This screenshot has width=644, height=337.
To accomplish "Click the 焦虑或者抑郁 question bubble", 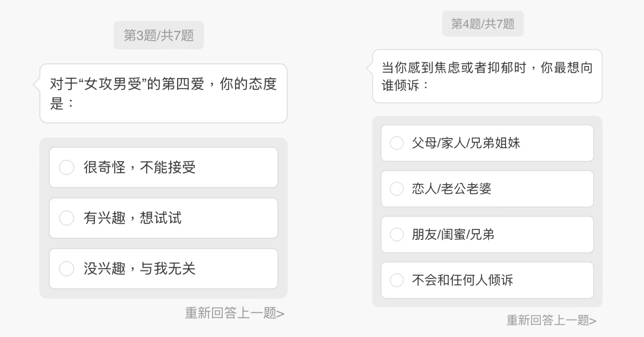I will [487, 76].
